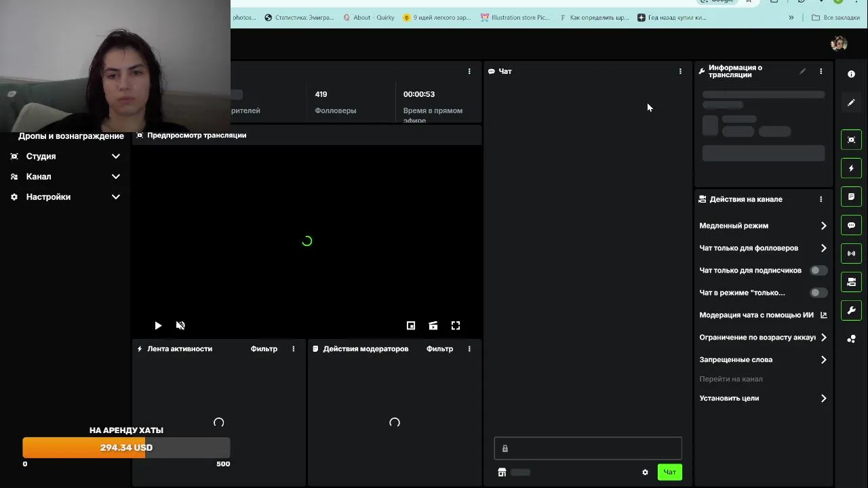
Task: Open preview in mini-player mode
Action: tap(410, 326)
